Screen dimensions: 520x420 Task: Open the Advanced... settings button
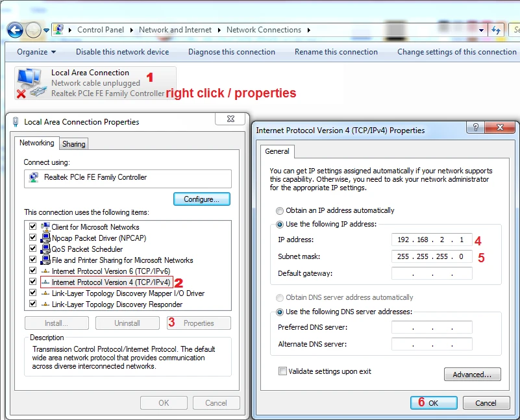pos(472,375)
